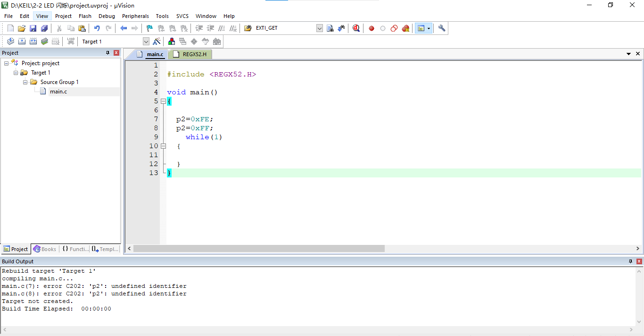Indent the selected lines

199,28
